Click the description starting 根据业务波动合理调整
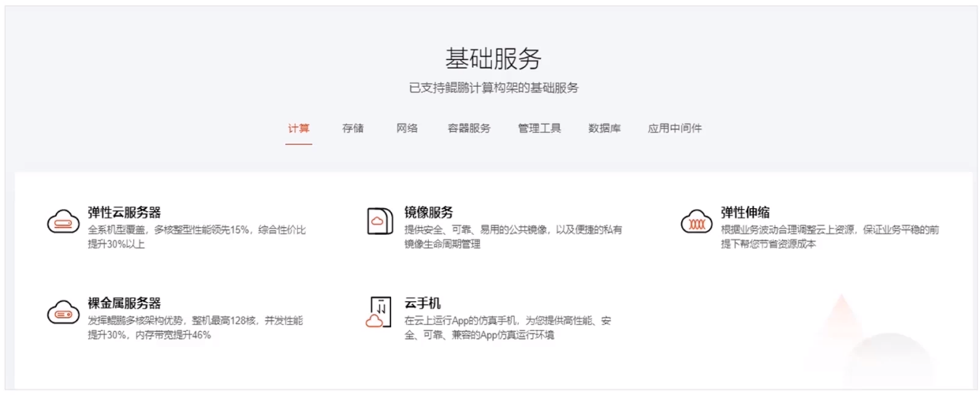This screenshot has height=395, width=980. [830, 237]
